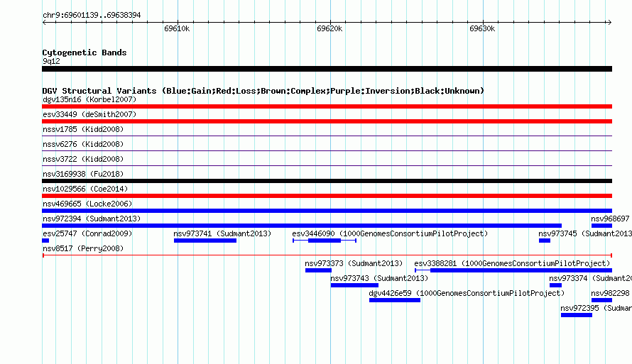The image size is (632, 364).
Task: Click the chr9:69601139..69638394 region label
Action: point(92,16)
